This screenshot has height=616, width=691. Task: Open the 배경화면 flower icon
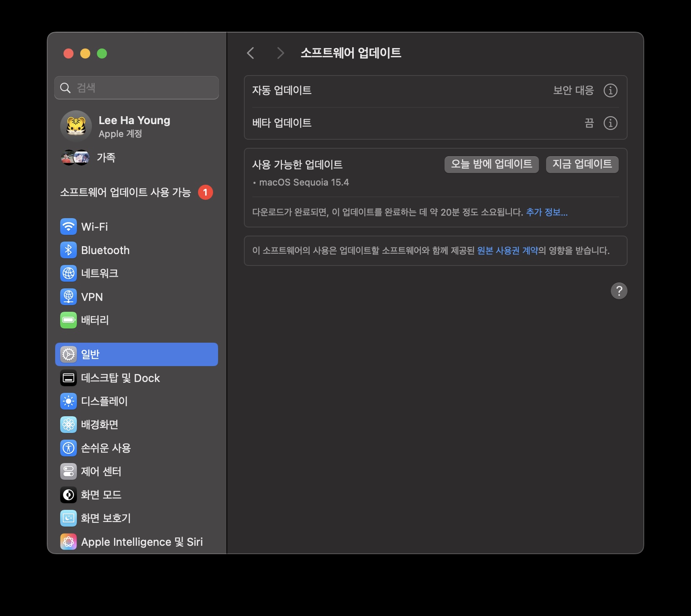69,425
